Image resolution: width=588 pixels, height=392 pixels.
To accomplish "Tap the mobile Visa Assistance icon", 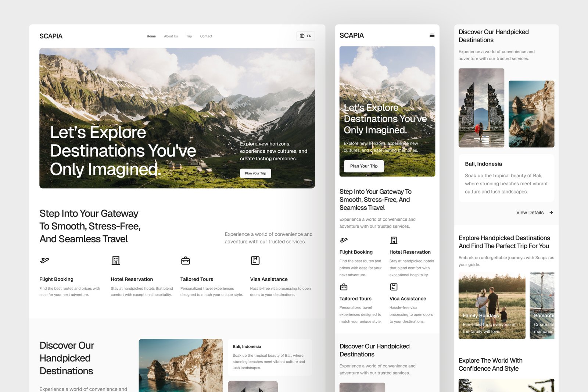I will [x=394, y=287].
